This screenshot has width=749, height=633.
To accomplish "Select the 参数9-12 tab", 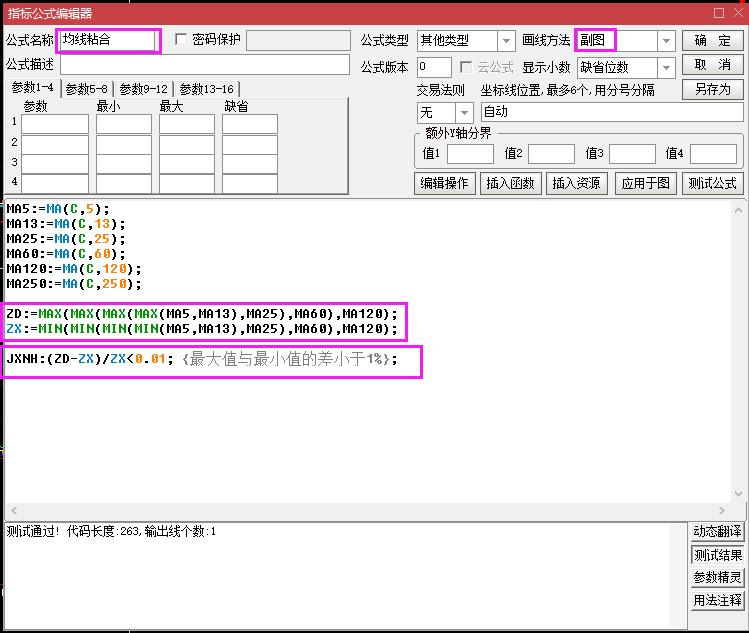I will click(x=144, y=89).
